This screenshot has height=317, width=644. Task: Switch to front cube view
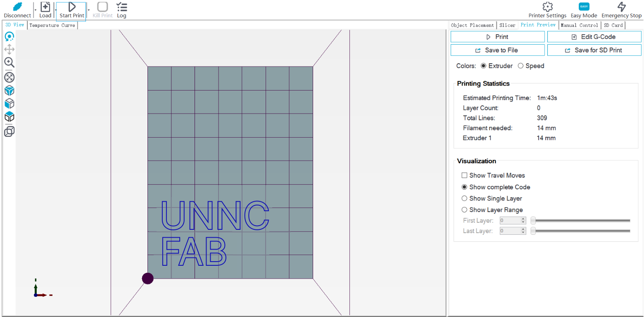coord(9,91)
